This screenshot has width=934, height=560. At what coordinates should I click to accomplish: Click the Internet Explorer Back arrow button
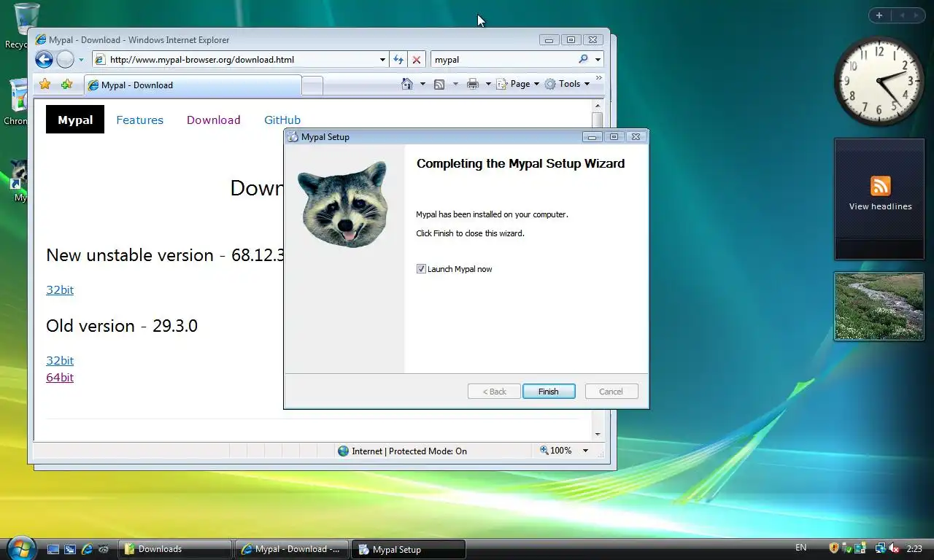pos(44,60)
